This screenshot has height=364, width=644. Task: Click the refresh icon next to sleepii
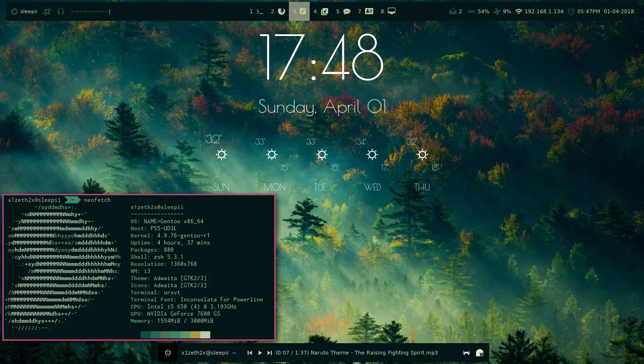click(47, 11)
